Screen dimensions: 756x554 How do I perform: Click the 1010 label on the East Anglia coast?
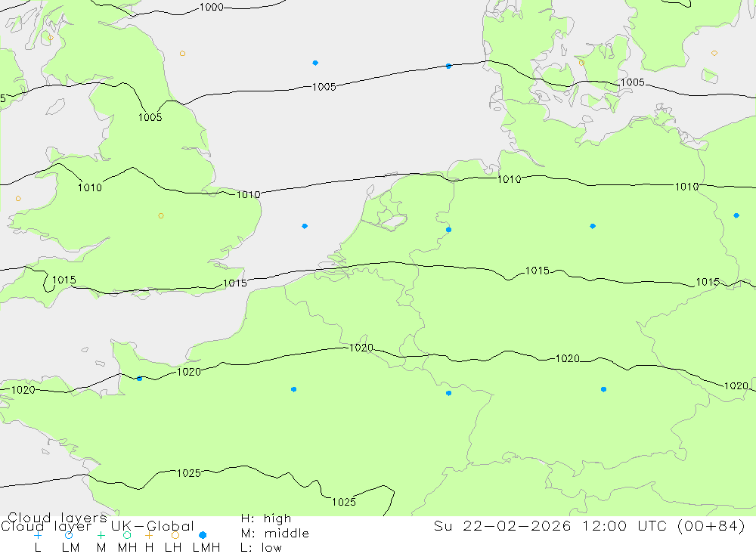(x=248, y=195)
